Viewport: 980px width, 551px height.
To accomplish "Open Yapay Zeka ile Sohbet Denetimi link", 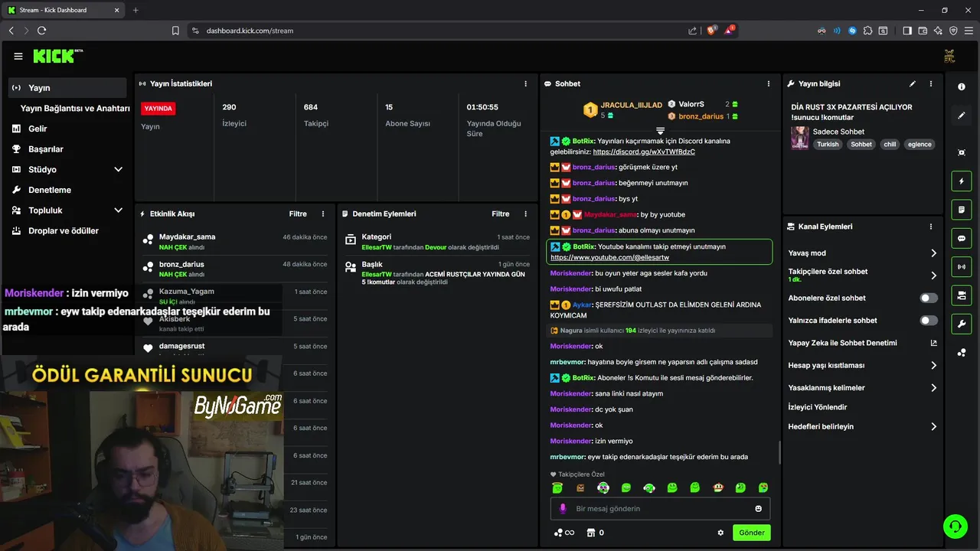I will (862, 343).
